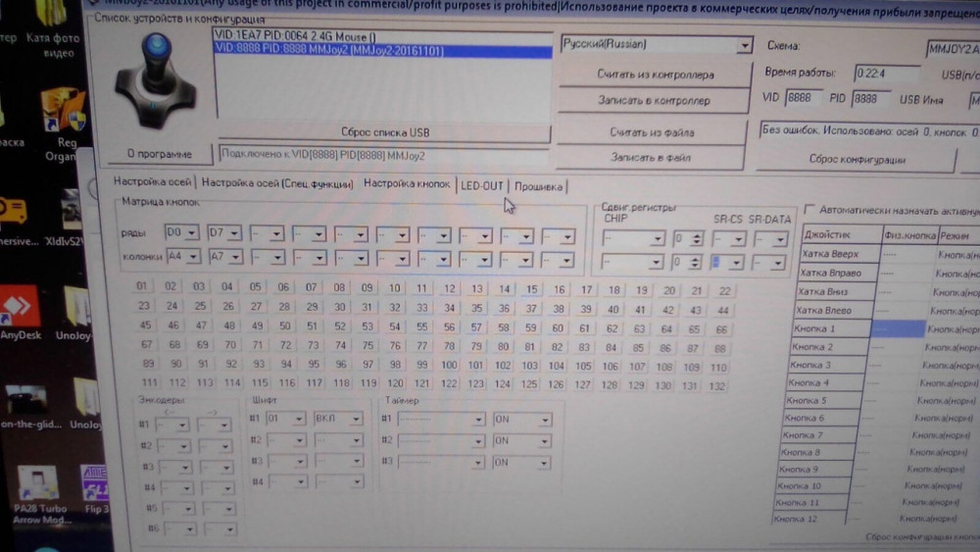Open the Reg Organizer desktop icon
This screenshot has width=980, height=552.
(x=61, y=125)
